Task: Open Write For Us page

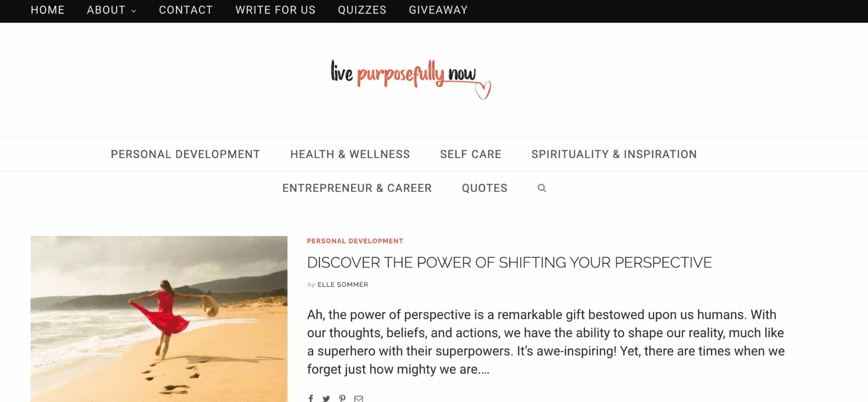Action: tap(275, 10)
